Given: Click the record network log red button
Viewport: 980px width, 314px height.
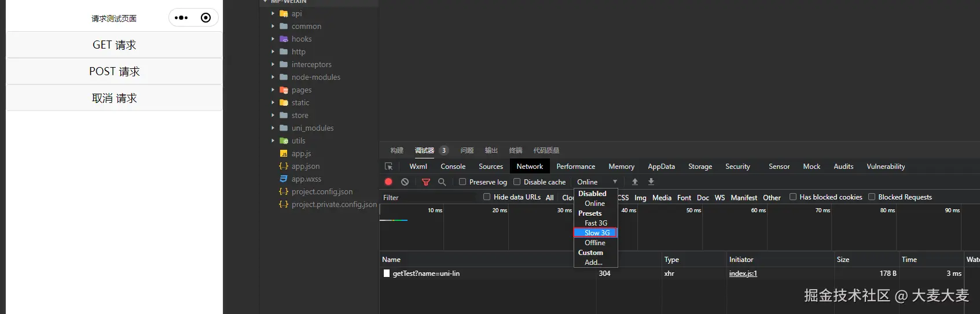Looking at the screenshot, I should (x=388, y=182).
